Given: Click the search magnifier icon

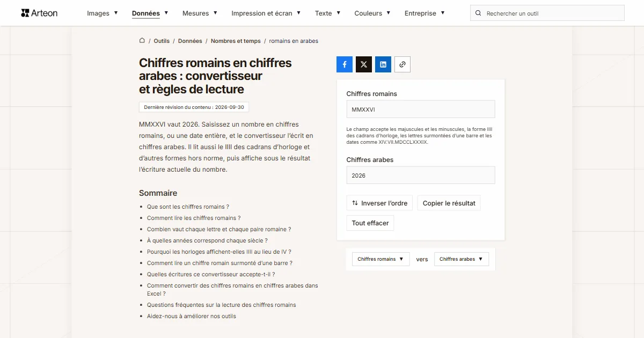Looking at the screenshot, I should pyautogui.click(x=478, y=13).
